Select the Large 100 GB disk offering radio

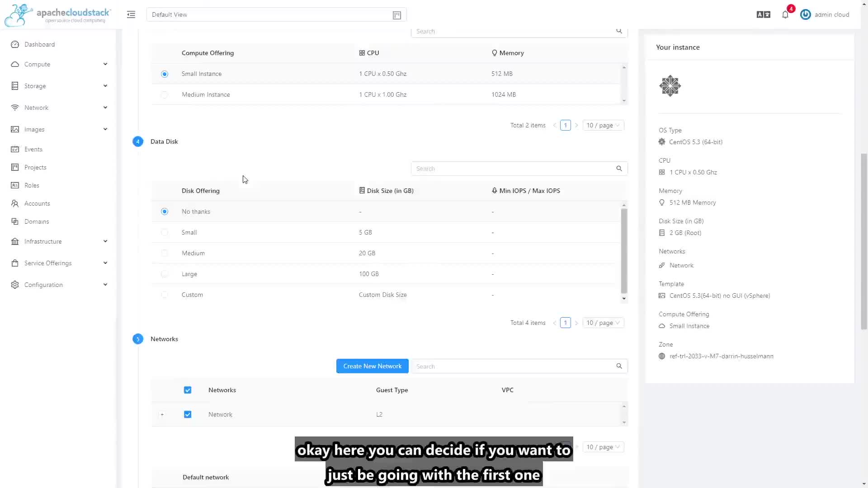coord(165,274)
